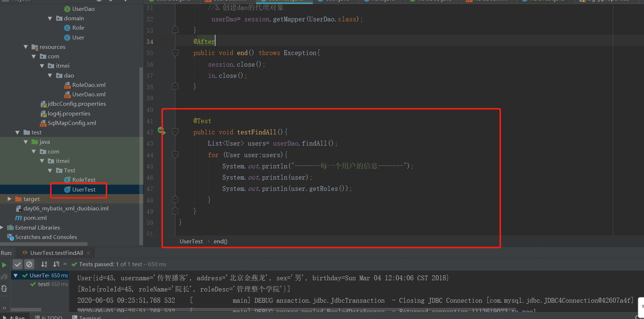Fold the testFindAll method at line 42
Viewport: 644px width, 319px height.
(x=175, y=132)
